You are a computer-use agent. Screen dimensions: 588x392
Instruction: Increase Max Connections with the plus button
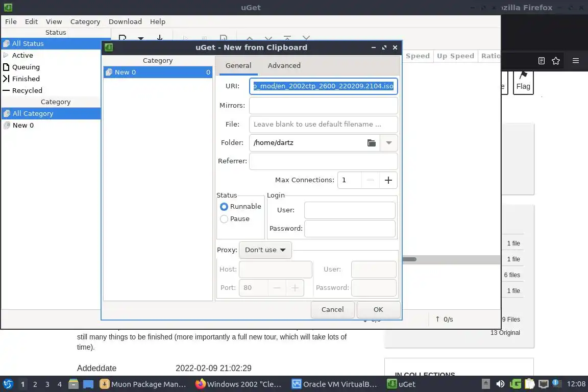click(x=388, y=180)
